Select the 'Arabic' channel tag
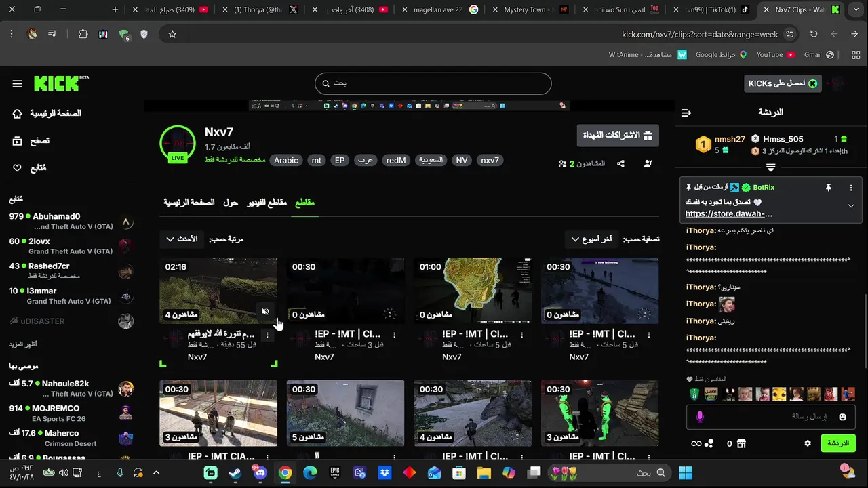The width and height of the screenshot is (868, 488). [x=285, y=161]
